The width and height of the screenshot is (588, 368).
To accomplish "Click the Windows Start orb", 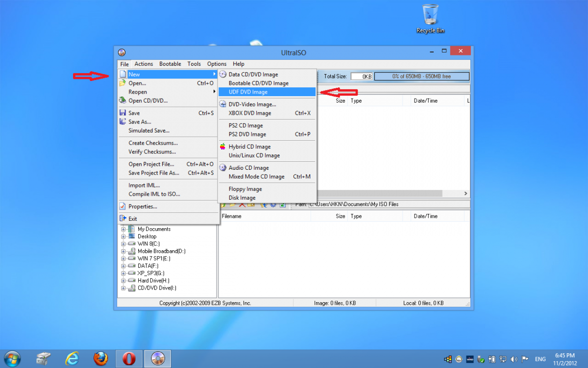I will click(11, 358).
